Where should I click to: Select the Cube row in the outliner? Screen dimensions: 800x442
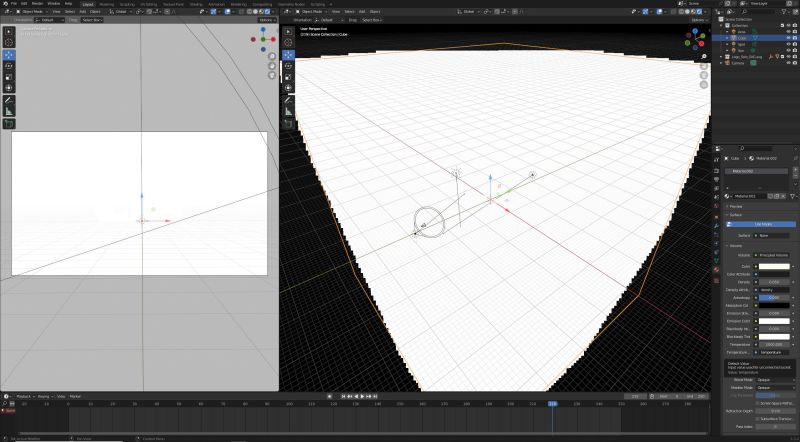[755, 38]
